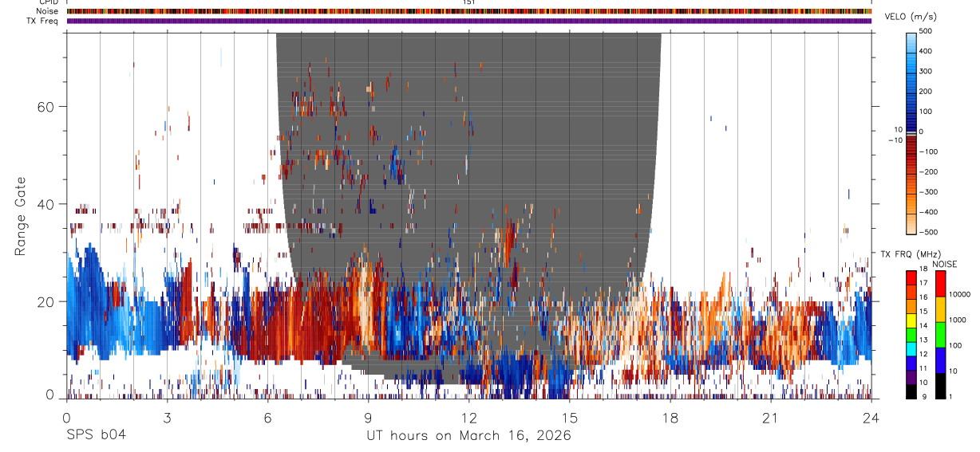Click the '9' tick on TX FRQ legend
This screenshot has height=452, width=980.
pyautogui.click(x=924, y=397)
